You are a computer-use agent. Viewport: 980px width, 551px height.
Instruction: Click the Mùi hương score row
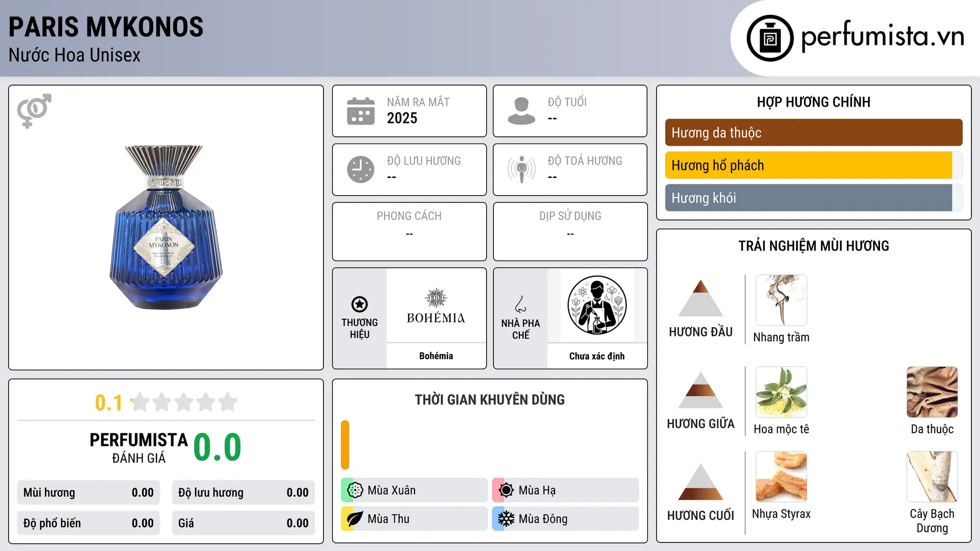(89, 493)
